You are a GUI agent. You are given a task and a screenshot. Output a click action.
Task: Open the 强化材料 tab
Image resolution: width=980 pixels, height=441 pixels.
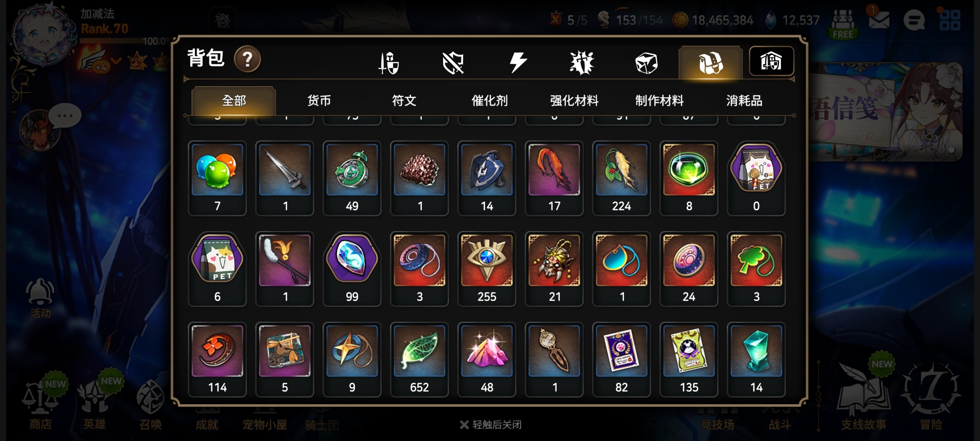point(575,100)
